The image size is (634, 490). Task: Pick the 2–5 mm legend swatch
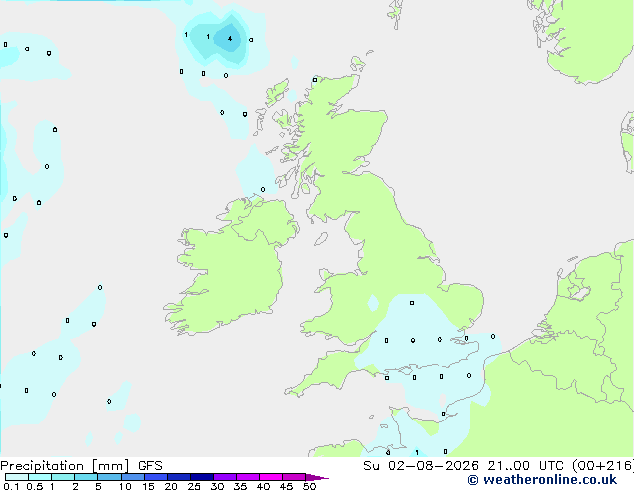pyautogui.click(x=86, y=477)
